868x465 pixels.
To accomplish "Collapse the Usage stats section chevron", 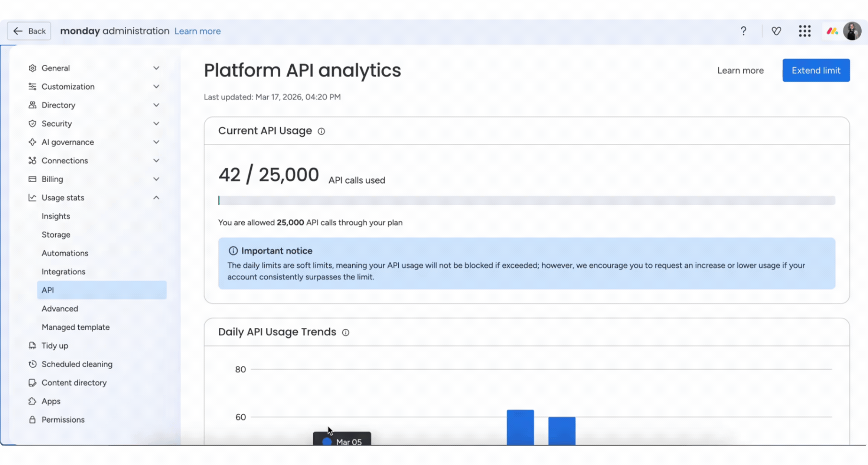I will pyautogui.click(x=156, y=198).
